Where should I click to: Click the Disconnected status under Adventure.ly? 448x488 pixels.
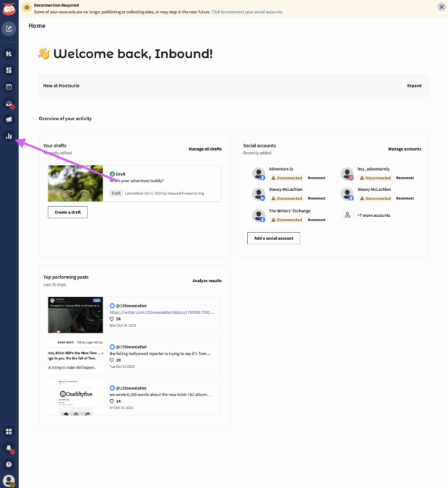[x=287, y=178]
